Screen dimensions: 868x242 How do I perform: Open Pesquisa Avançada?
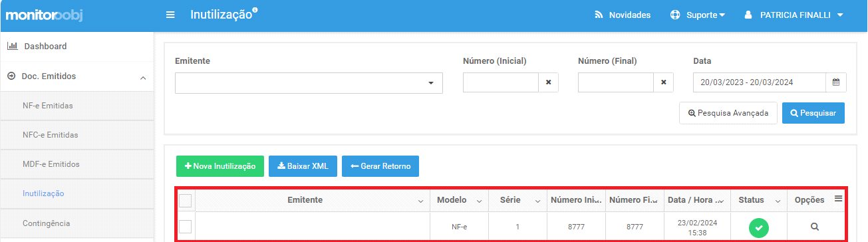[x=728, y=113]
